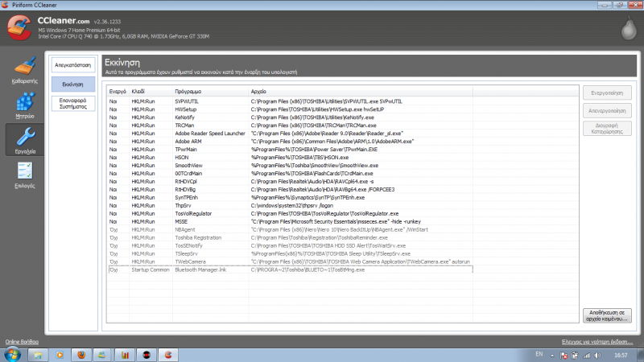The width and height of the screenshot is (644, 362).
Task: Select the Μητρώο registry cubes icon
Action: pos(25,101)
